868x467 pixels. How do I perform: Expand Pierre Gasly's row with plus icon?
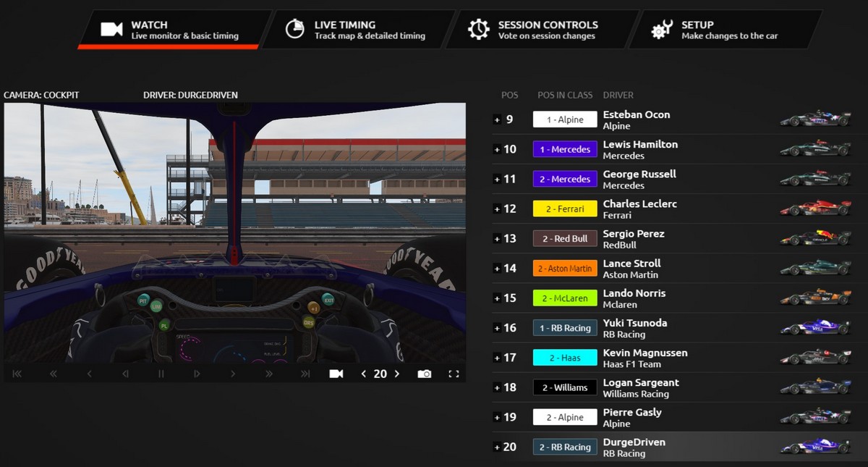[497, 417]
